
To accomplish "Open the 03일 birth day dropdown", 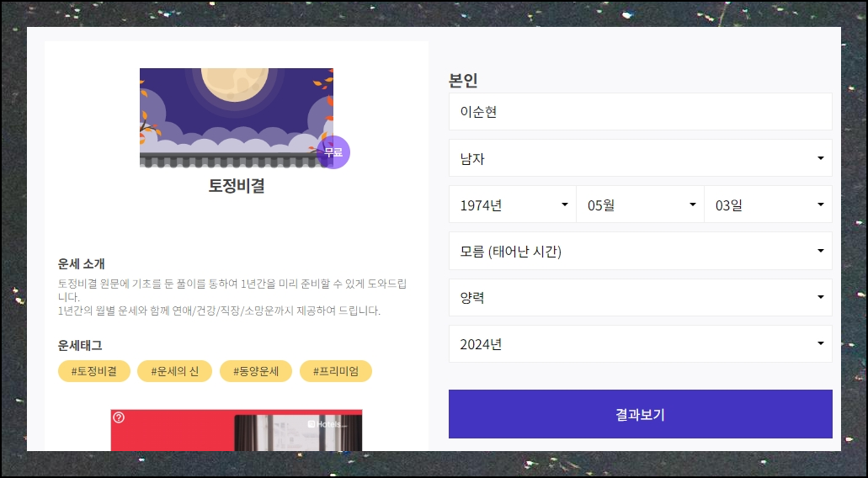I will [769, 204].
